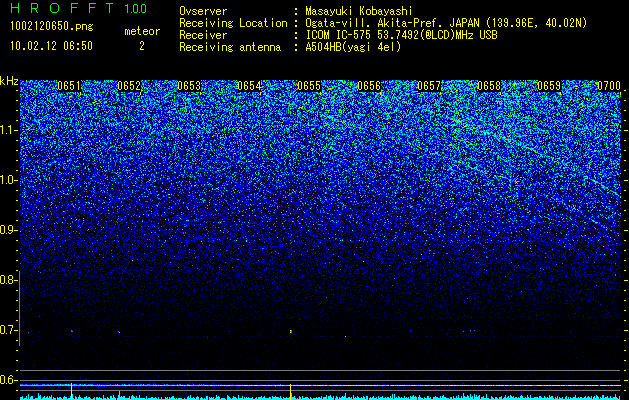Click the 0.9 frequency axis label
This screenshot has width=629, height=400.
pos(7,230)
